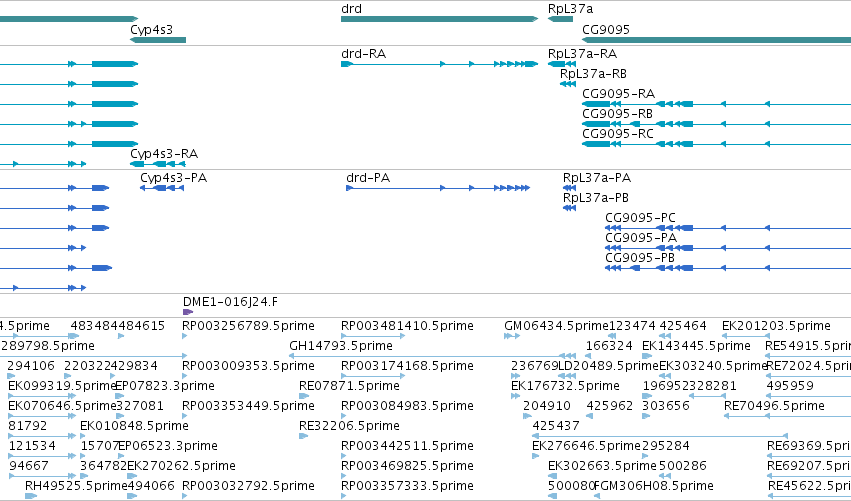Select EST RP003174168.5prime
851x501 pixels.
[407, 366]
